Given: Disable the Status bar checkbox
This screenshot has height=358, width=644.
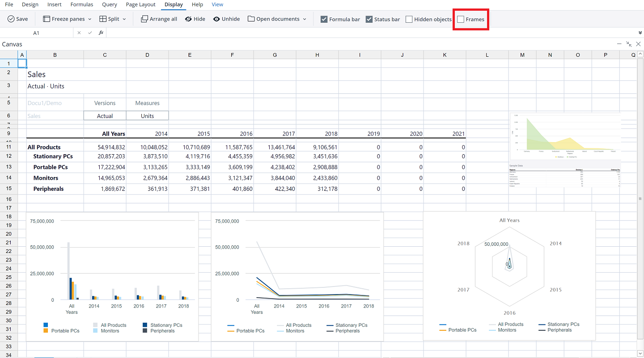Looking at the screenshot, I should pyautogui.click(x=369, y=19).
